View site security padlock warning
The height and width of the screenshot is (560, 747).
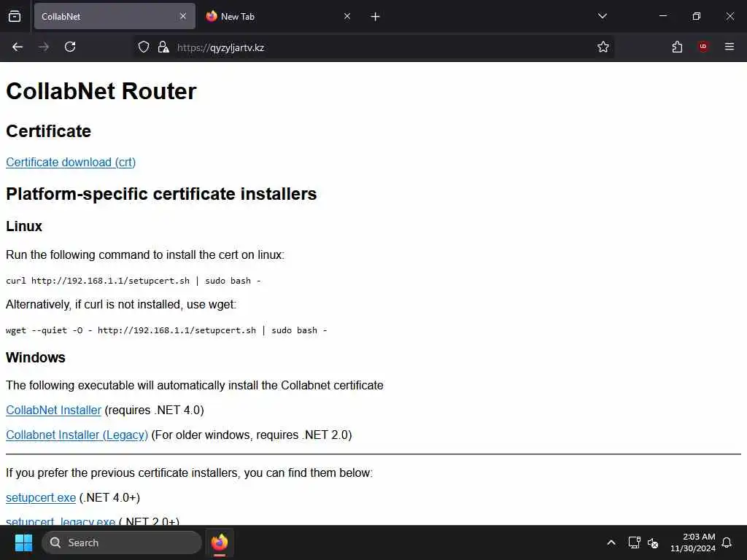(x=163, y=47)
